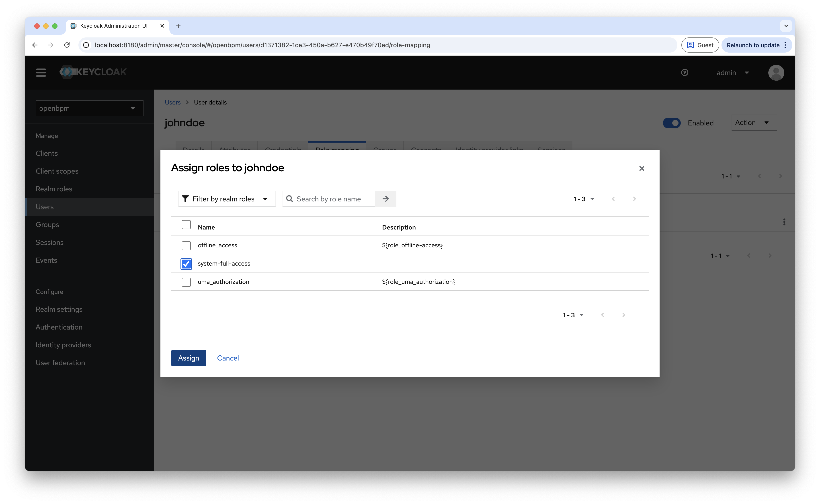Click the Keycloak logo
Screen dimensions: 820x504
click(93, 72)
